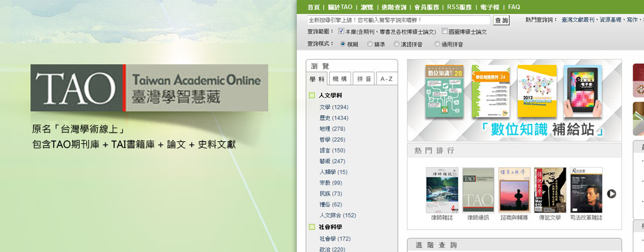Click the 司法改革雜誌 journal cover thumbnail
Image resolution: width=644 pixels, height=252 pixels.
[x=586, y=190]
